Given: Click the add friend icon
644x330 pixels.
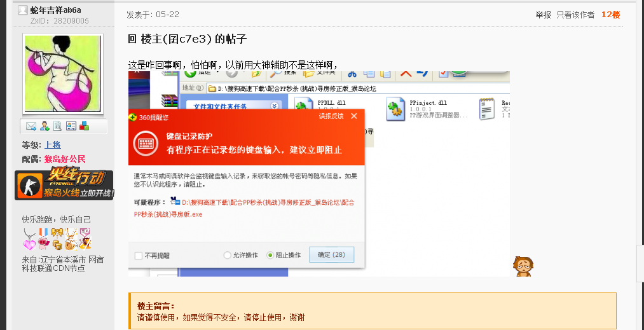Looking at the screenshot, I should pos(45,127).
